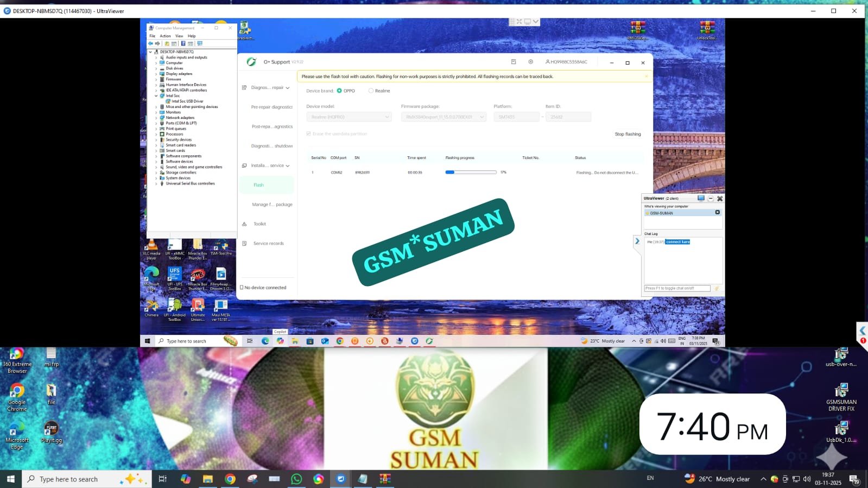Select the OPPO device brand radio button

339,91
